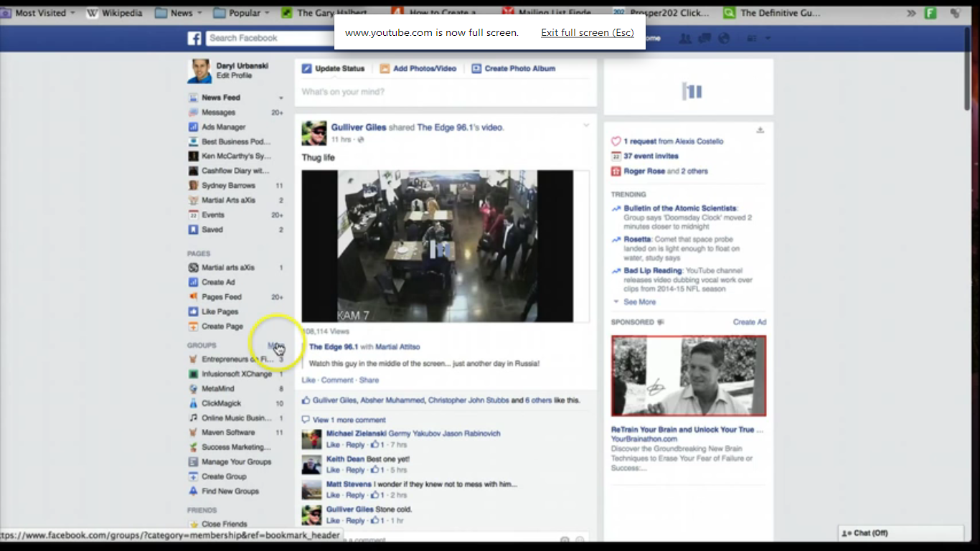Click Daryl Urbanski profile picture
980x551 pixels.
click(199, 70)
